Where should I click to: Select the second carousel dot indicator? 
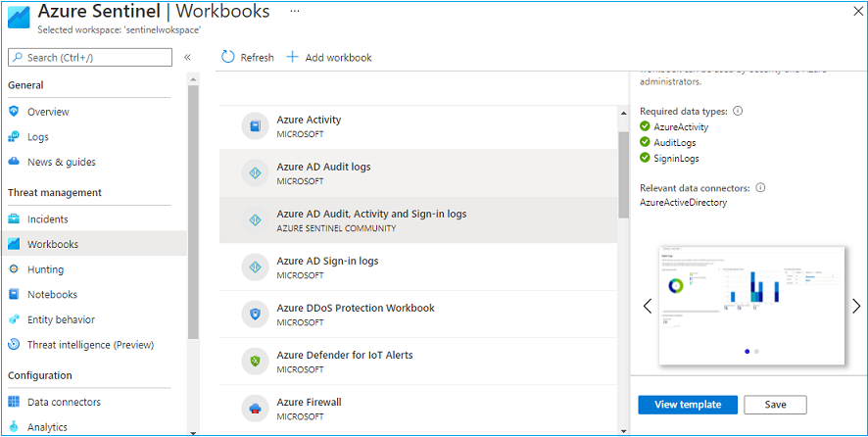(756, 351)
